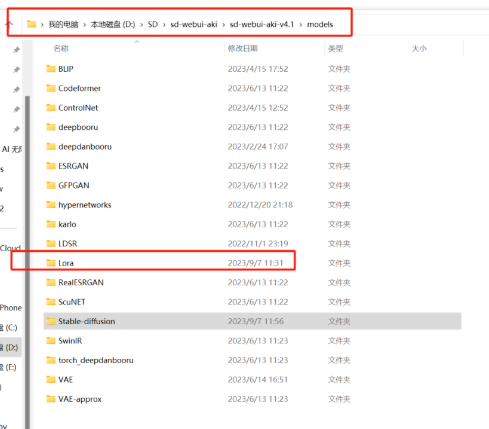The width and height of the screenshot is (489, 429).
Task: Sort by 类型 column header
Action: (336, 49)
